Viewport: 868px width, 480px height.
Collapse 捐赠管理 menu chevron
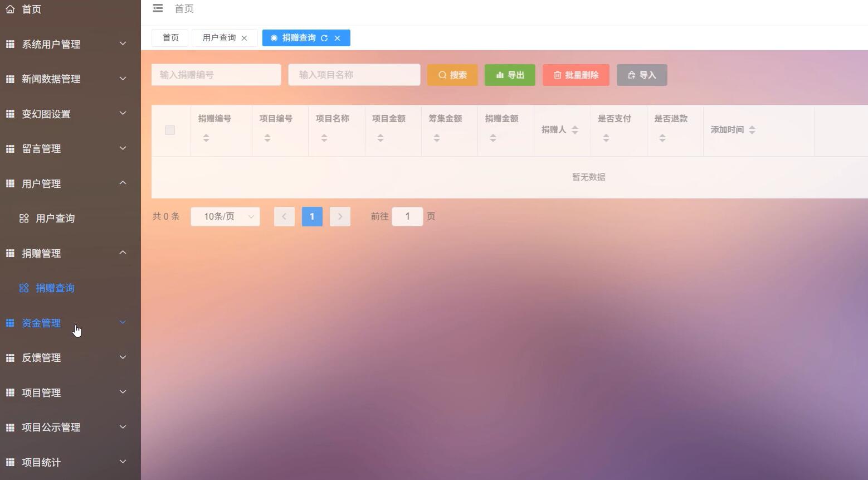pyautogui.click(x=123, y=253)
